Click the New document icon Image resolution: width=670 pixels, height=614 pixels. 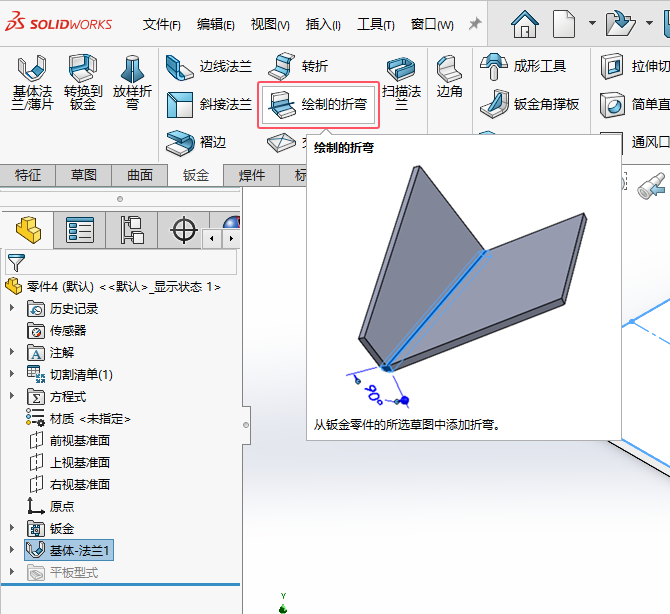pyautogui.click(x=564, y=24)
